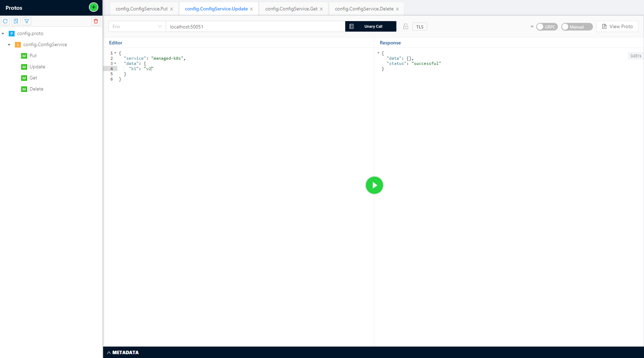Open the config.ConfigService.Delete tab

[365, 8]
